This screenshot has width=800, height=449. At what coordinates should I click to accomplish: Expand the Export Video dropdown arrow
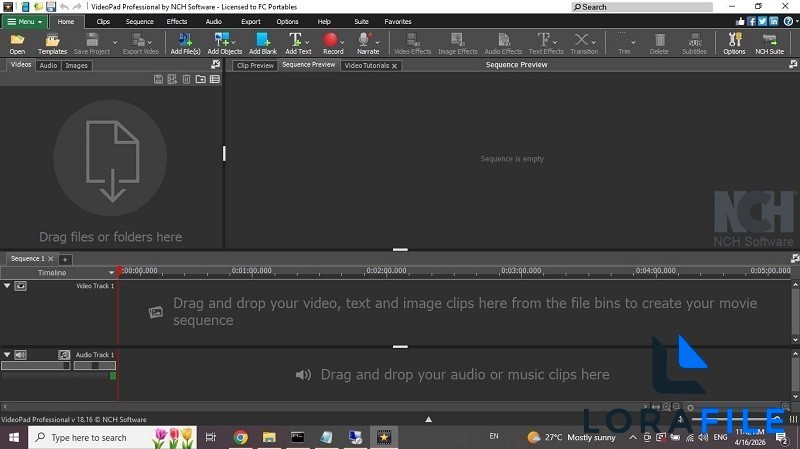tap(149, 42)
